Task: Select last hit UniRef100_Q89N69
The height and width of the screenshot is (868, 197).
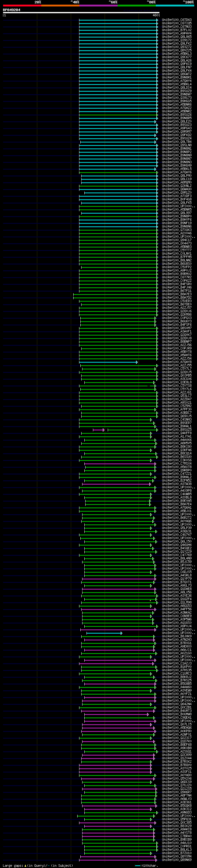Action: 177,860
